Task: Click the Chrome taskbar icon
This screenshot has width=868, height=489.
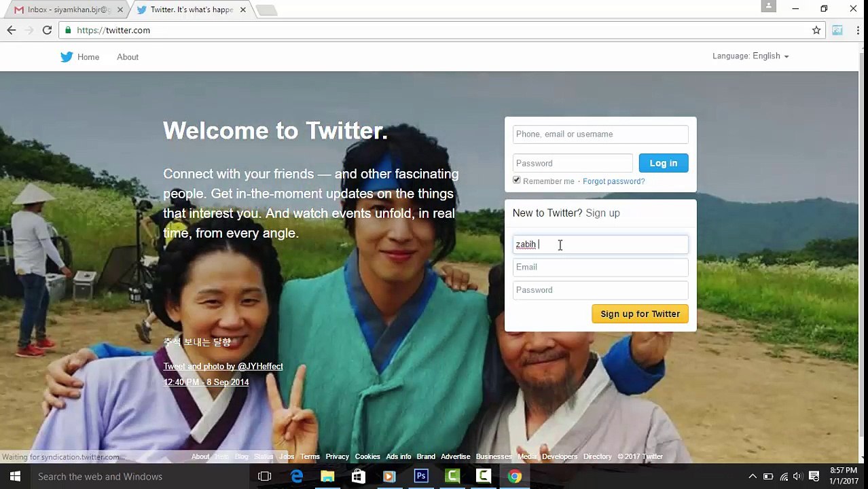Action: [x=515, y=476]
